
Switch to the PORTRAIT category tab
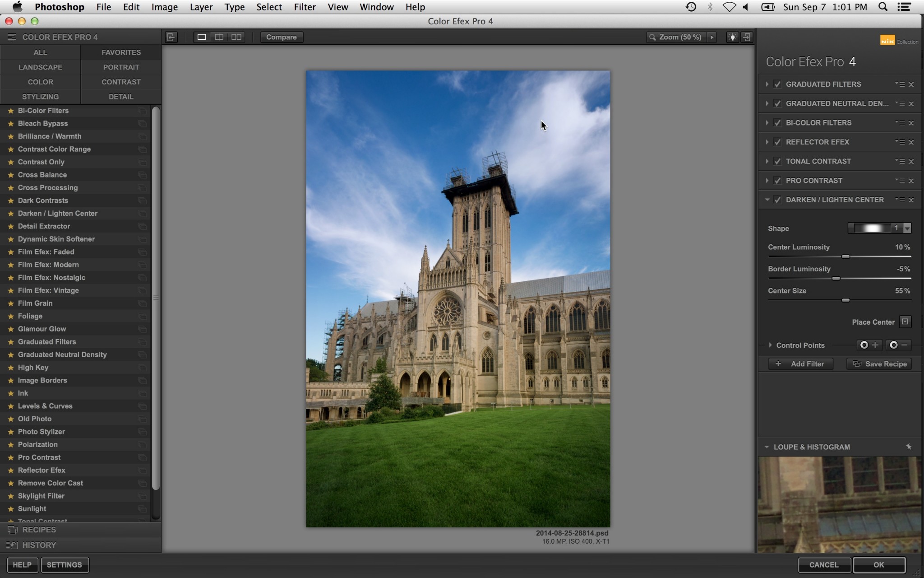(x=121, y=67)
